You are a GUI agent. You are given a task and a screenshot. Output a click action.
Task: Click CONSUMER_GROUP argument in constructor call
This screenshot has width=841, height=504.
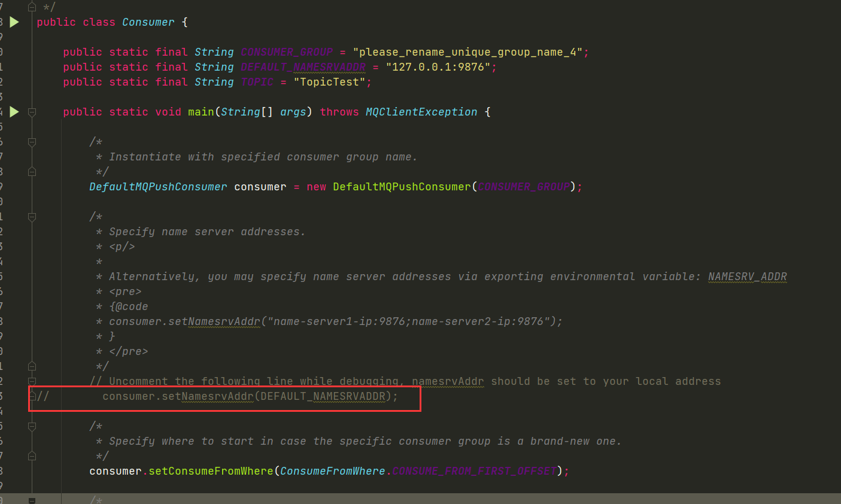(x=524, y=187)
